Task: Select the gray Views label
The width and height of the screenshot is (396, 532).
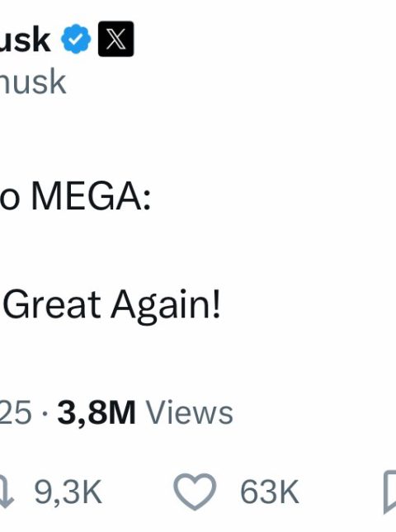Action: (190, 412)
